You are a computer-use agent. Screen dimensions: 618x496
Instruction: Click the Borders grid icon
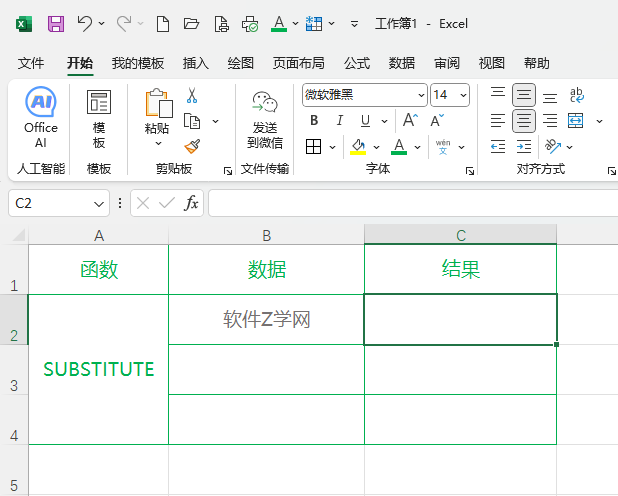coord(313,147)
